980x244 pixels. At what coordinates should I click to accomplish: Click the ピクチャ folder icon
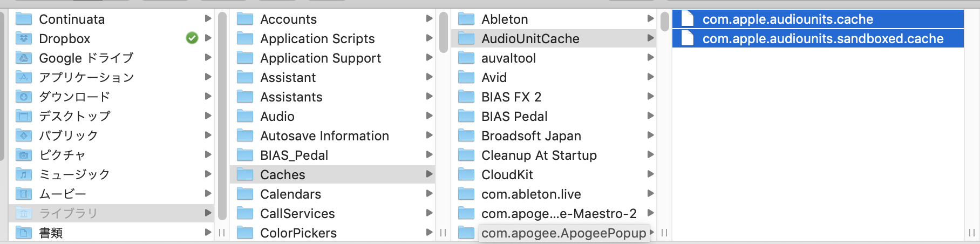(24, 155)
